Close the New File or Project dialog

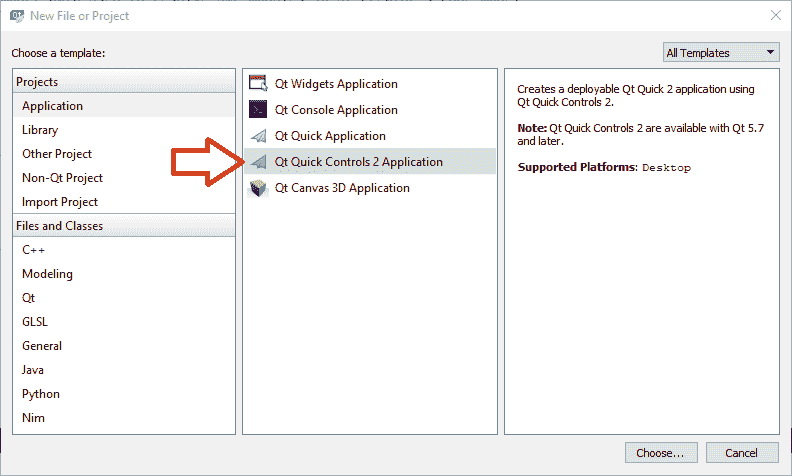coord(775,16)
